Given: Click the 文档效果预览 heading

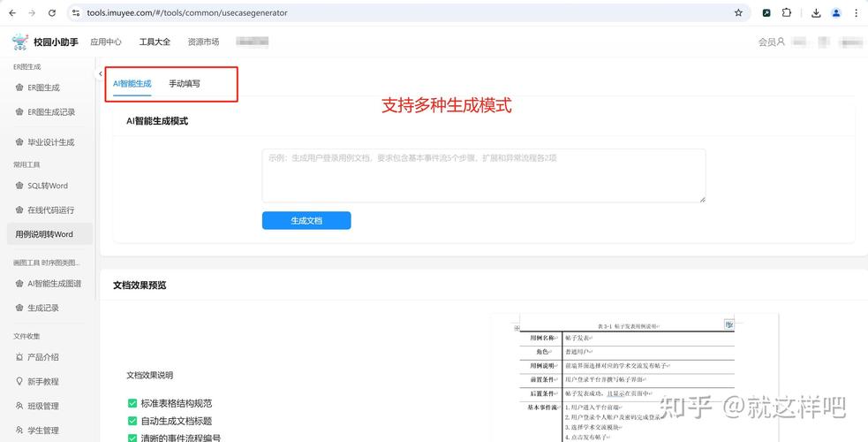Looking at the screenshot, I should (140, 286).
